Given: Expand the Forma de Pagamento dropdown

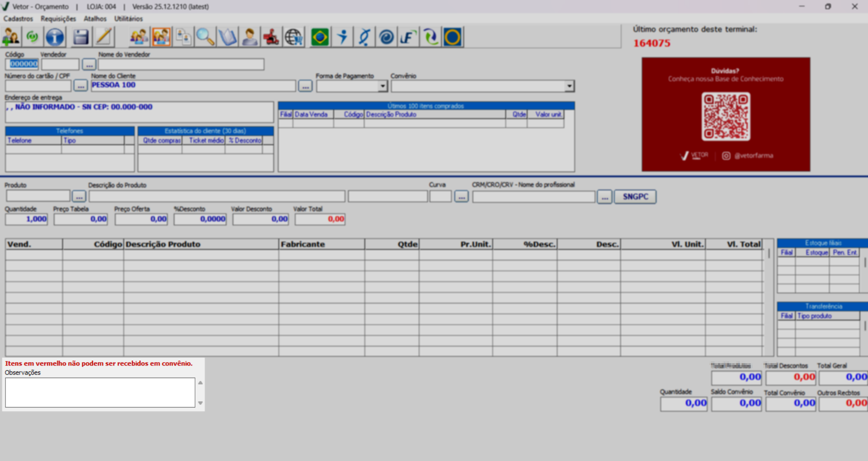Looking at the screenshot, I should [383, 86].
